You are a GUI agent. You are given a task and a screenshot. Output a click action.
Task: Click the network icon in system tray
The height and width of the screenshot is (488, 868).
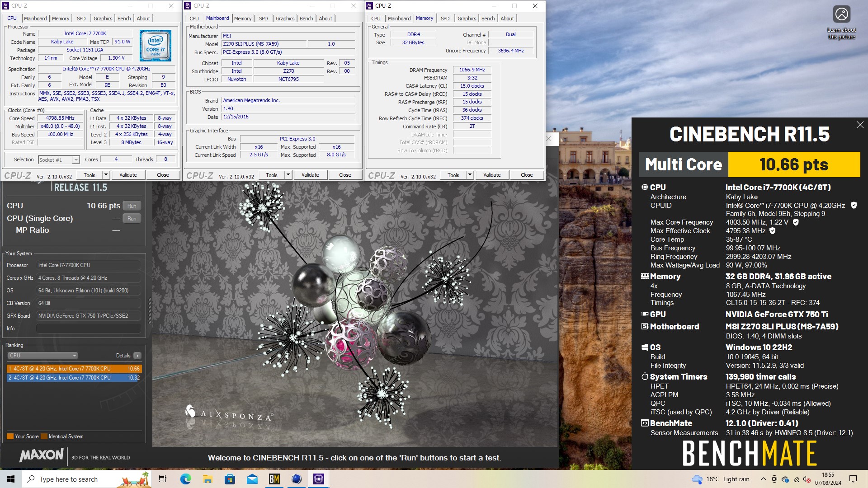(796, 479)
